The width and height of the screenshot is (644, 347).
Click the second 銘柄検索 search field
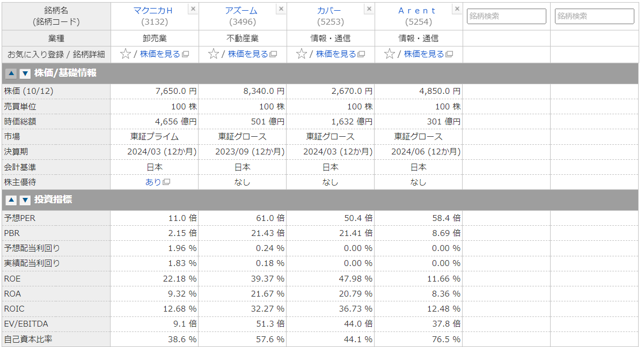coord(594,16)
